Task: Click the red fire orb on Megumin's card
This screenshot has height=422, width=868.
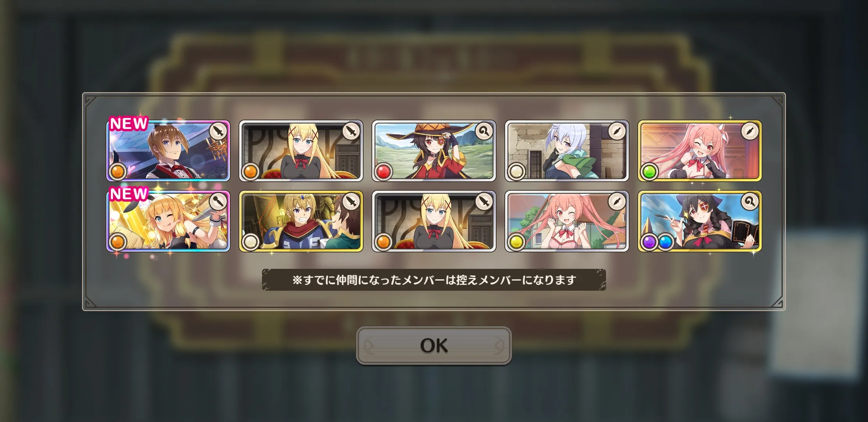Action: pos(383,172)
